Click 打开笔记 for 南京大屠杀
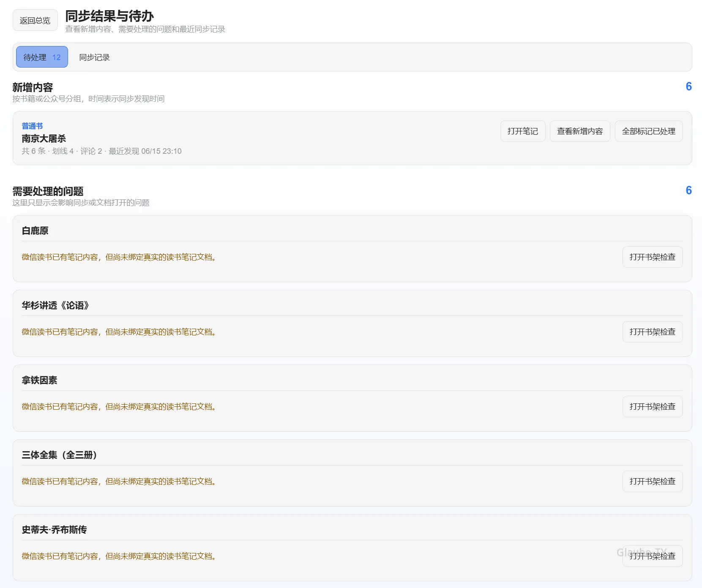This screenshot has width=702, height=588. (x=523, y=131)
